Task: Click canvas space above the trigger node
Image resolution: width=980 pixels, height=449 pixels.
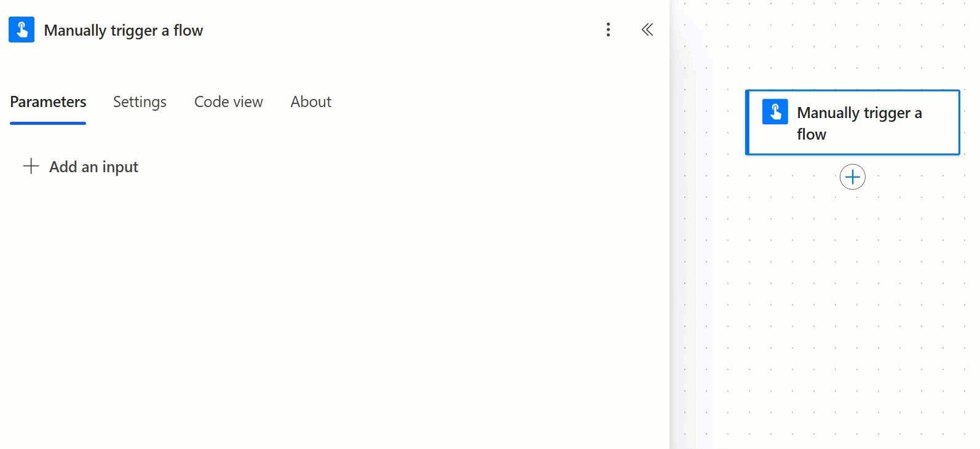Action: pyautogui.click(x=852, y=43)
